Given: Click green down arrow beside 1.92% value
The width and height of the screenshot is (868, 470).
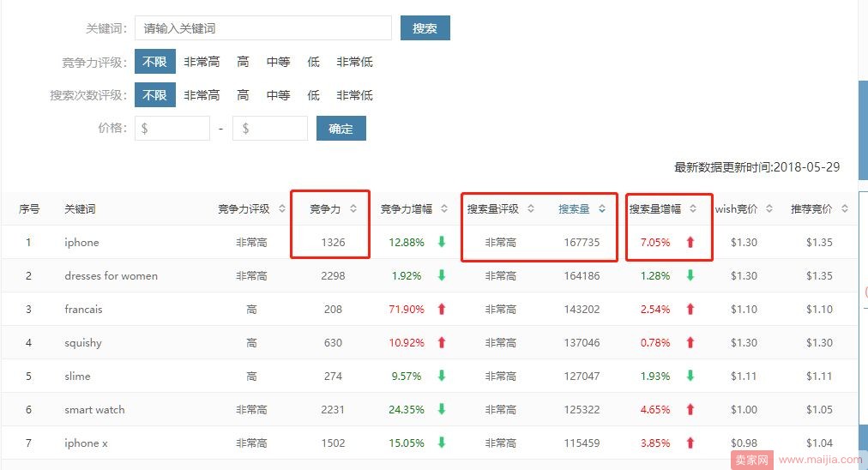Looking at the screenshot, I should pos(442,275).
